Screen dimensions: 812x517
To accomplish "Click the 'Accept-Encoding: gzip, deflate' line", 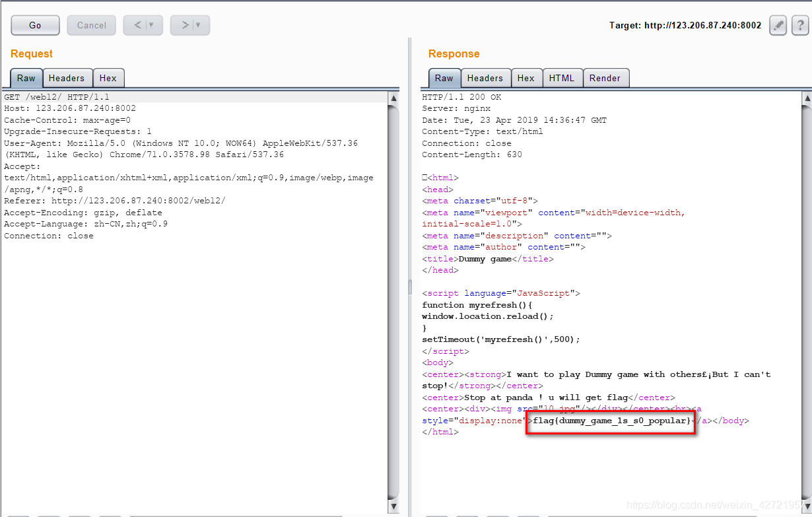I will 83,213.
